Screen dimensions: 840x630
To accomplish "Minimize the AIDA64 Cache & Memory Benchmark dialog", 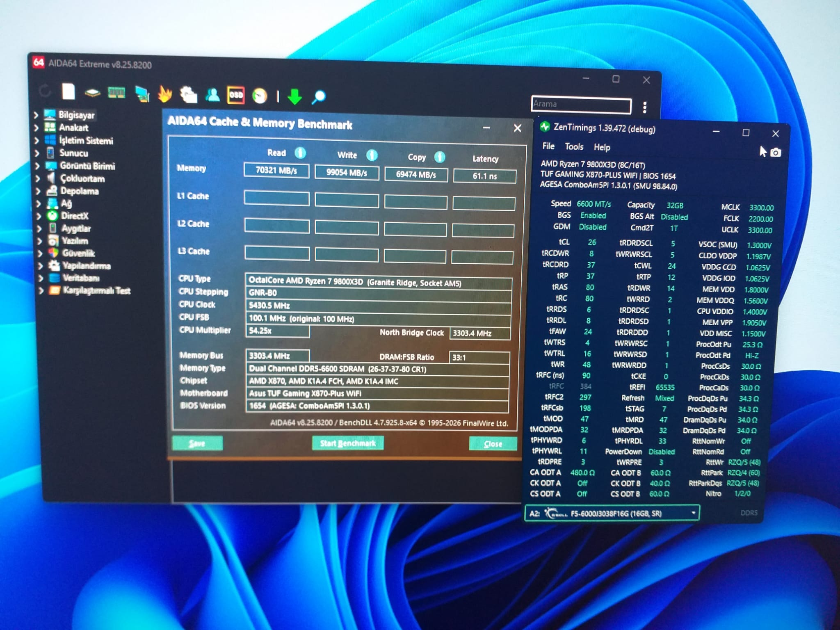I will point(486,128).
